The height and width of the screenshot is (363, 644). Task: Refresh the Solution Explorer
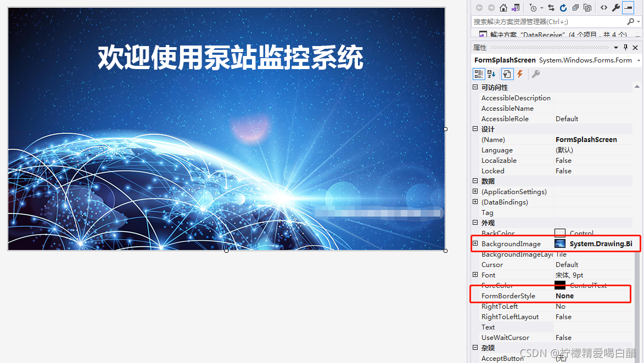[563, 8]
